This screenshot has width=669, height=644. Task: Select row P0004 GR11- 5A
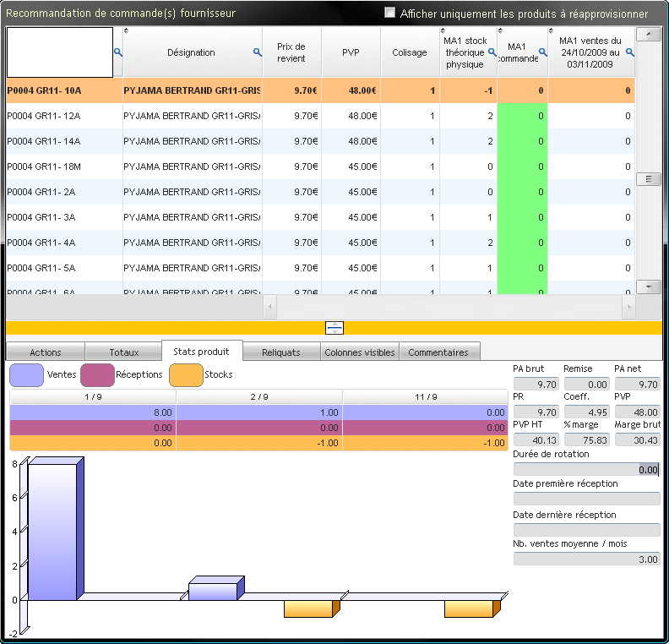click(x=320, y=268)
